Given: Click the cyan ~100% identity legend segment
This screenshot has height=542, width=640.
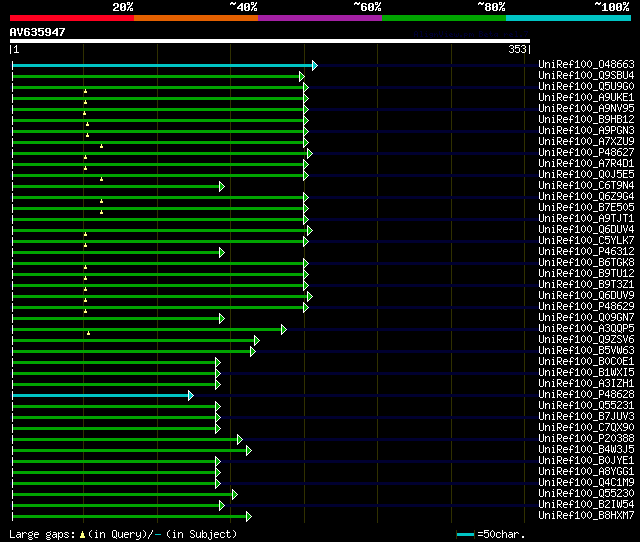Looking at the screenshot, I should [x=569, y=18].
